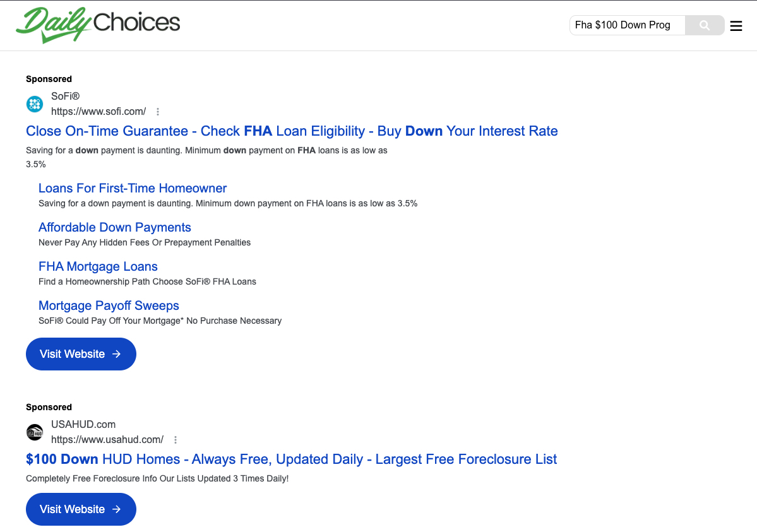Screen dimensions: 757x532
Task: Open the Mortgage Payoff Sweeps link
Action: click(x=109, y=305)
